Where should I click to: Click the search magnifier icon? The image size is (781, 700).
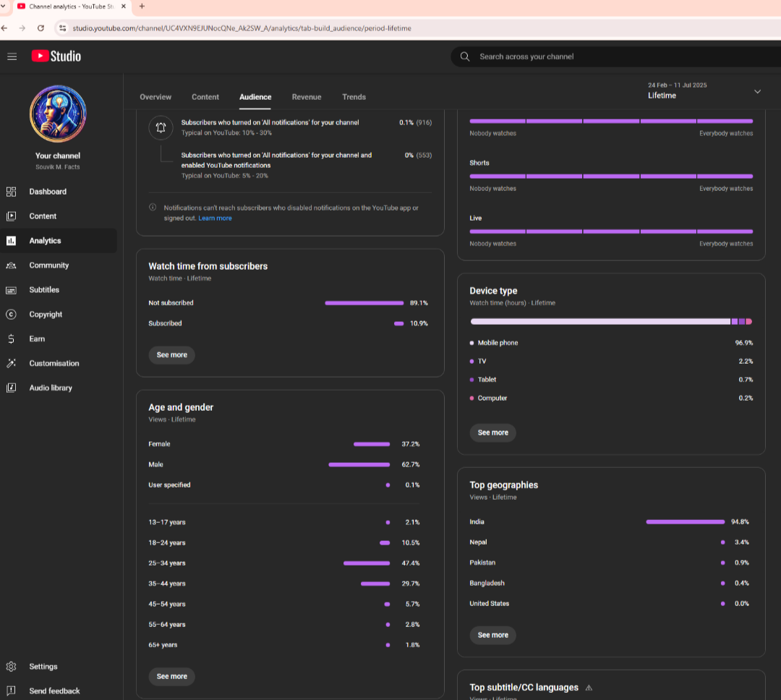(465, 57)
